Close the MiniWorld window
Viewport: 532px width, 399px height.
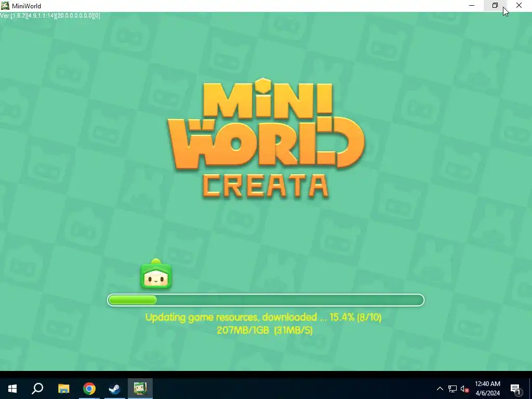click(x=519, y=5)
